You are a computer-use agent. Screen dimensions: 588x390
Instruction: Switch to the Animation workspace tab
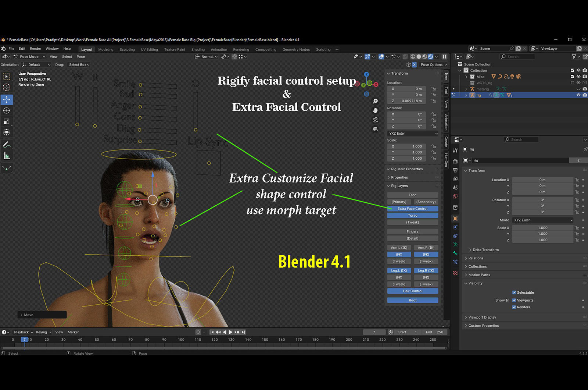[219, 49]
